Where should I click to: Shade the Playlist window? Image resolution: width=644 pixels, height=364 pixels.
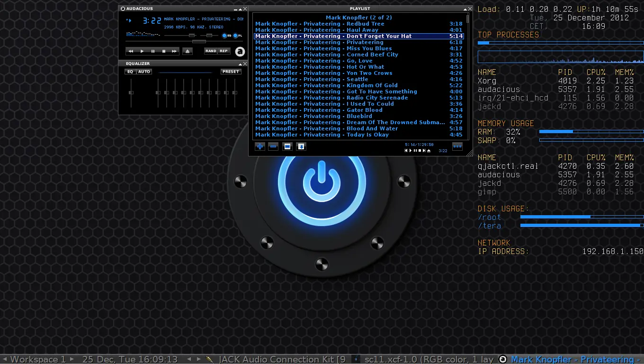[x=465, y=9]
